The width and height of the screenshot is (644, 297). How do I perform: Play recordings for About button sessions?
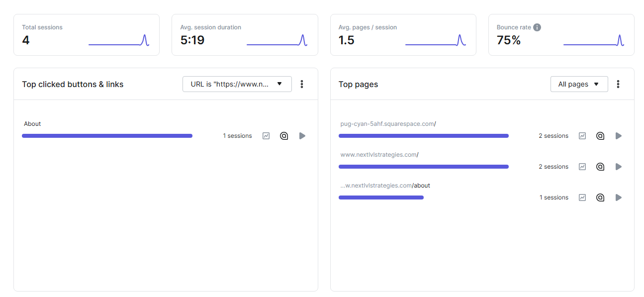(302, 136)
